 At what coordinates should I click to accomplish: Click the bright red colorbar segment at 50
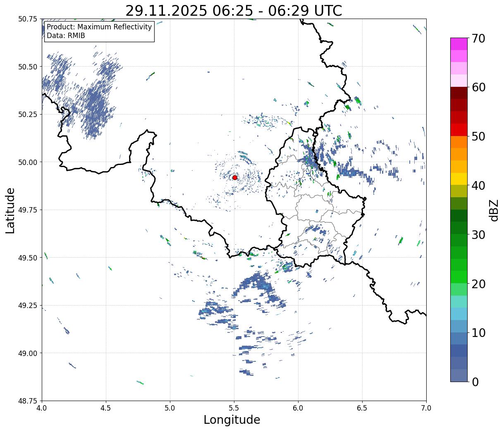(459, 129)
